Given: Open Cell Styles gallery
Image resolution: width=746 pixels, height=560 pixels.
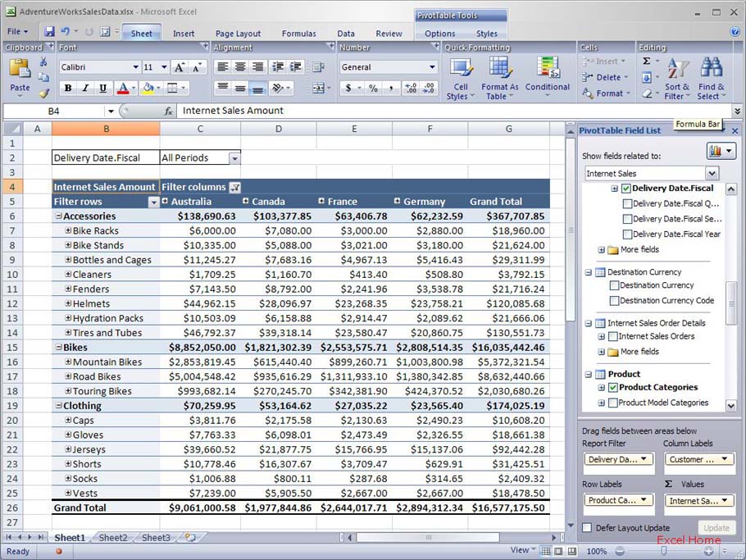Looking at the screenshot, I should coord(460,79).
